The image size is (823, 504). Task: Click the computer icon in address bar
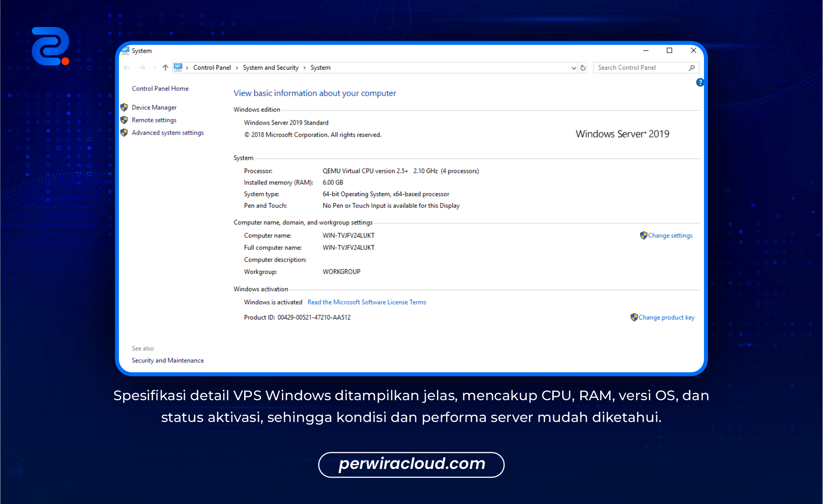pyautogui.click(x=178, y=67)
